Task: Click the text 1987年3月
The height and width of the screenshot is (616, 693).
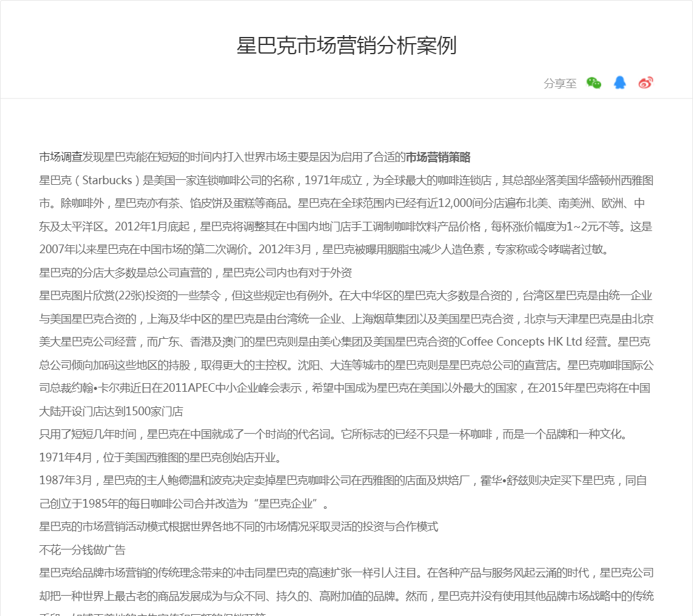Action: [x=65, y=480]
